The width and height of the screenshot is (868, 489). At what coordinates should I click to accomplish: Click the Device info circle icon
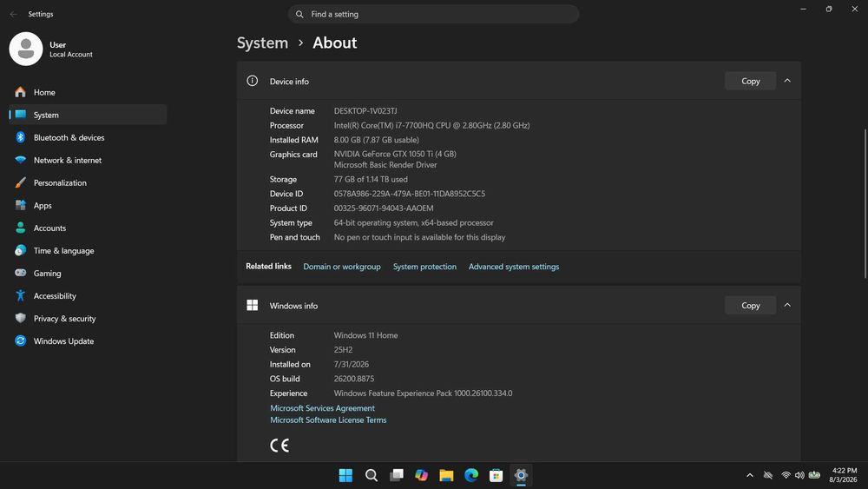(x=253, y=81)
